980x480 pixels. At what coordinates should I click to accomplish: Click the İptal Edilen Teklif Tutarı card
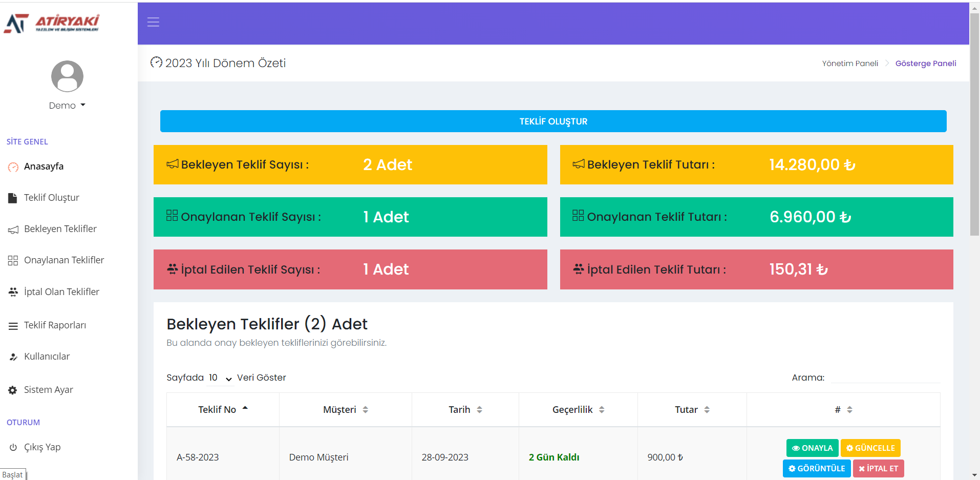click(x=756, y=269)
